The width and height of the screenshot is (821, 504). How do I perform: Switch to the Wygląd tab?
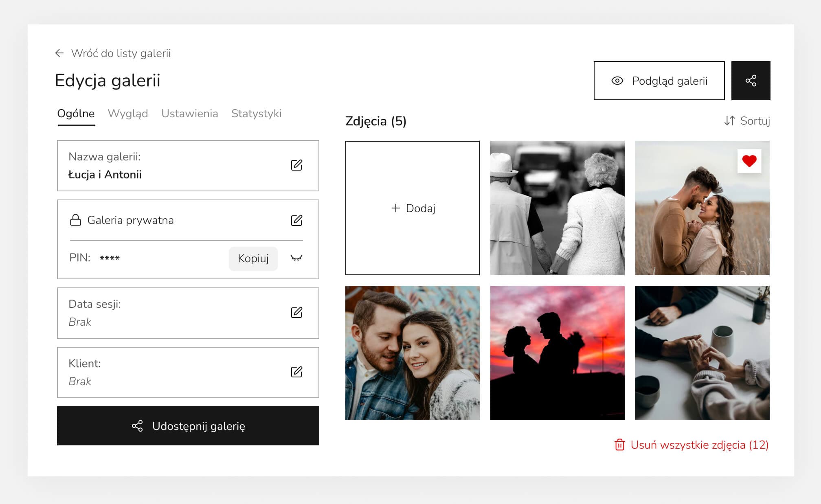coord(127,114)
